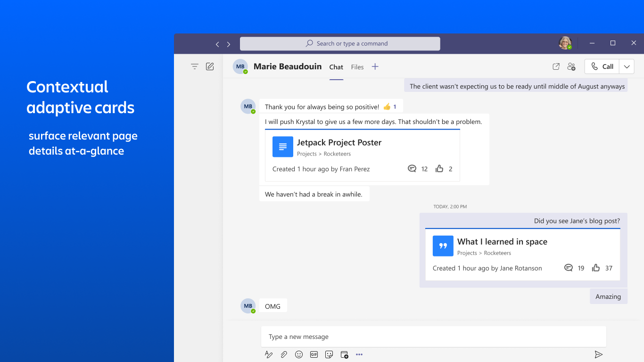Open the Jetpack Project Poster document icon

[x=283, y=147]
